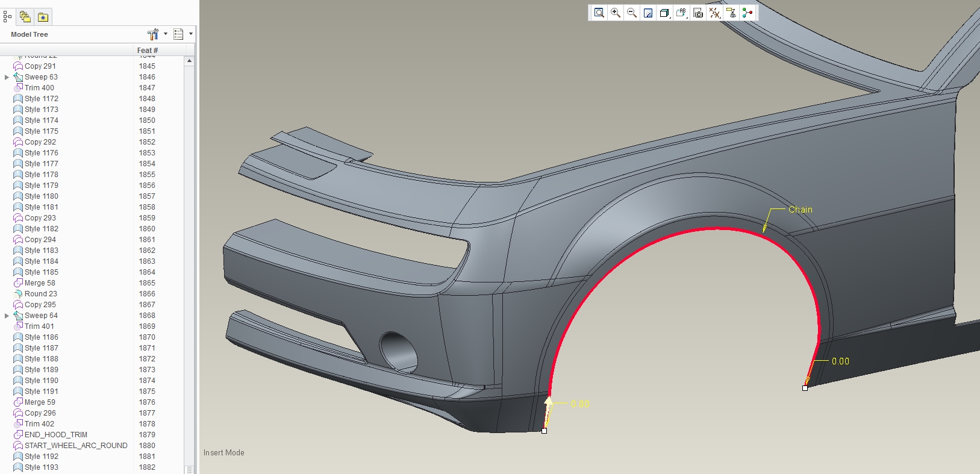The width and height of the screenshot is (980, 474).
Task: Select Style 1192 in the tree
Action: (42, 457)
